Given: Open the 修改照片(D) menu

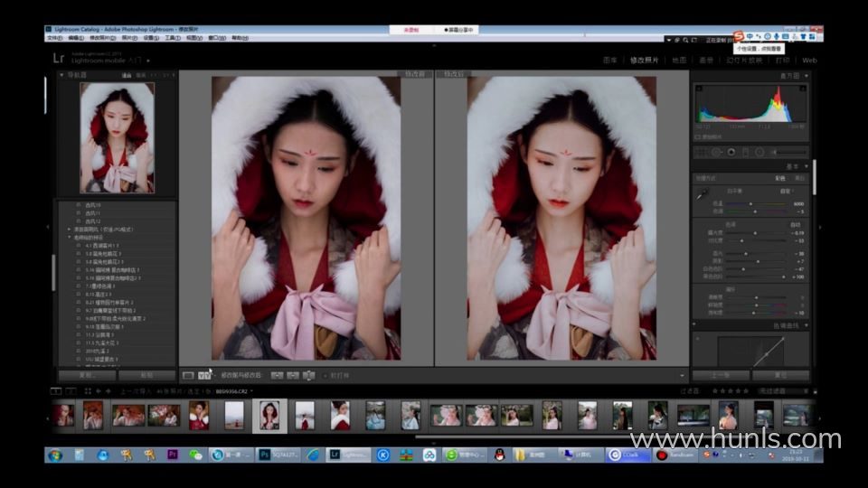Looking at the screenshot, I should point(102,38).
